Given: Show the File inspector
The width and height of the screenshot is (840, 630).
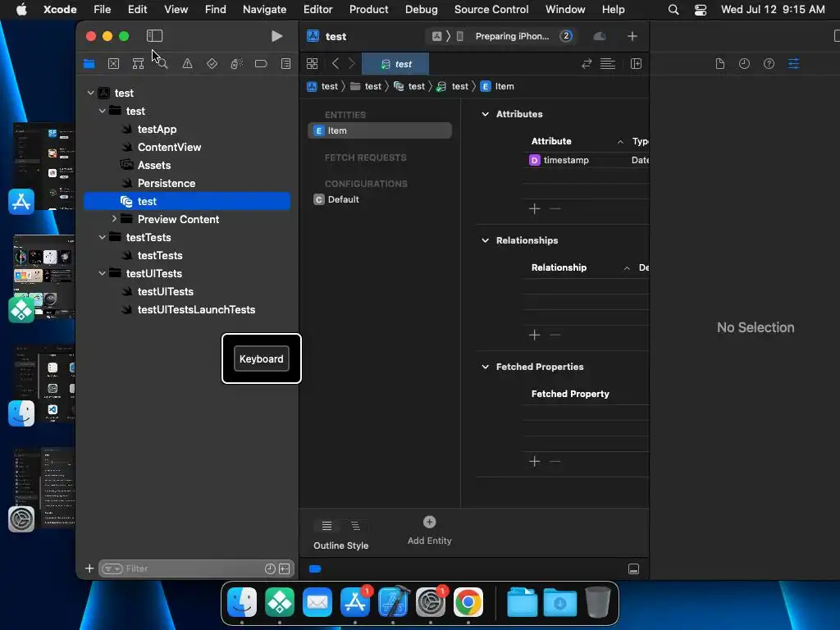Looking at the screenshot, I should pos(720,64).
